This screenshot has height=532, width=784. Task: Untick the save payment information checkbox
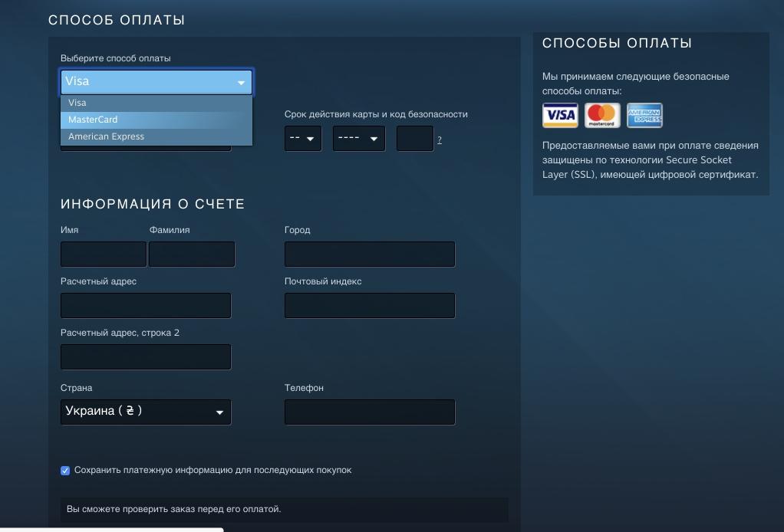65,471
